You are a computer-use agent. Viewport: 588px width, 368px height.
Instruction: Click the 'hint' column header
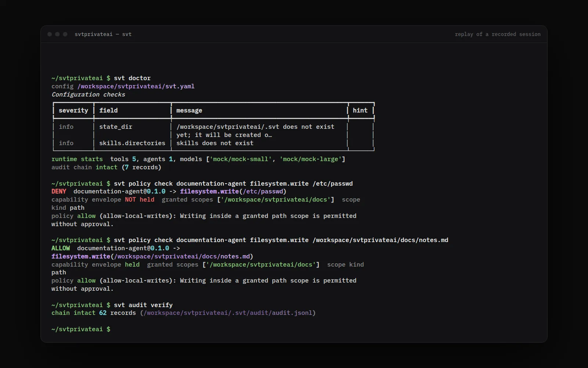pos(360,110)
